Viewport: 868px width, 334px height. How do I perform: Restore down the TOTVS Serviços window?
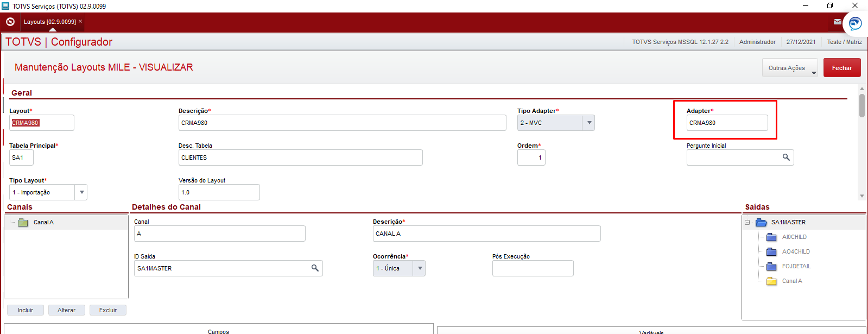[x=830, y=5]
